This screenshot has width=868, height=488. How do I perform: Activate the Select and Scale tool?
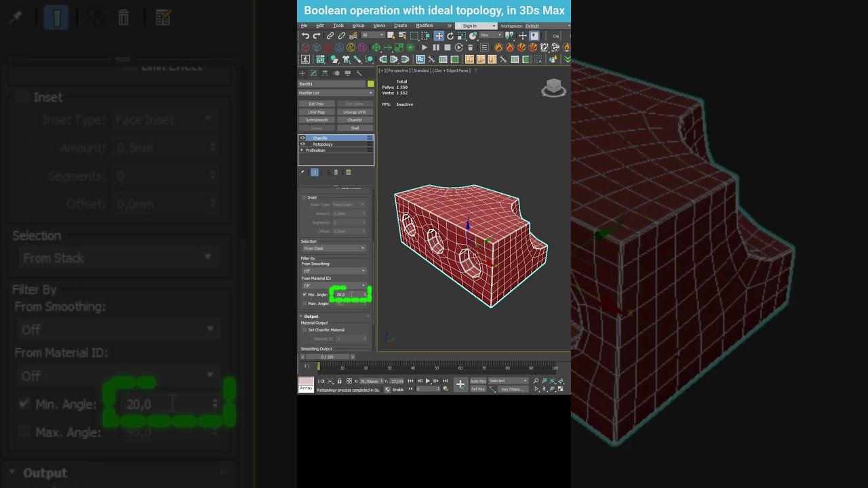[x=462, y=36]
